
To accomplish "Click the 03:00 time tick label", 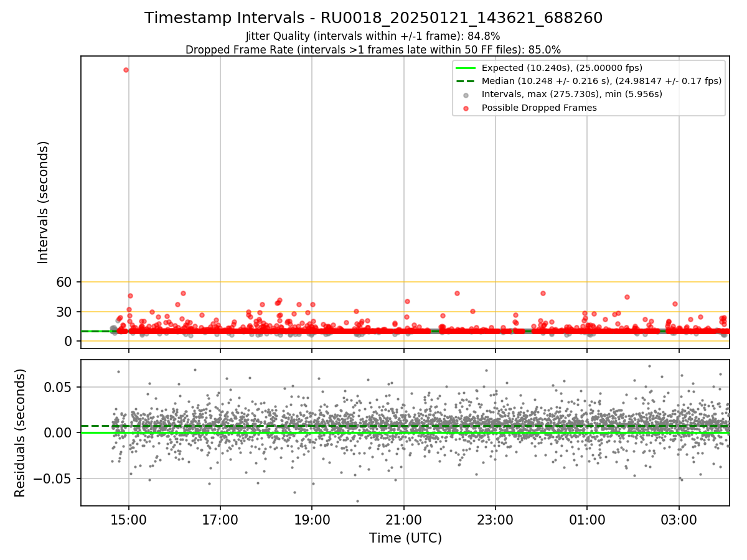I will point(679,519).
